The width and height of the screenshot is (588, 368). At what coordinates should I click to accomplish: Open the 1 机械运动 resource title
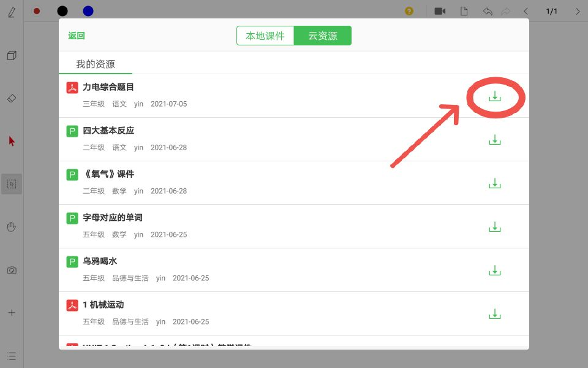tap(103, 305)
